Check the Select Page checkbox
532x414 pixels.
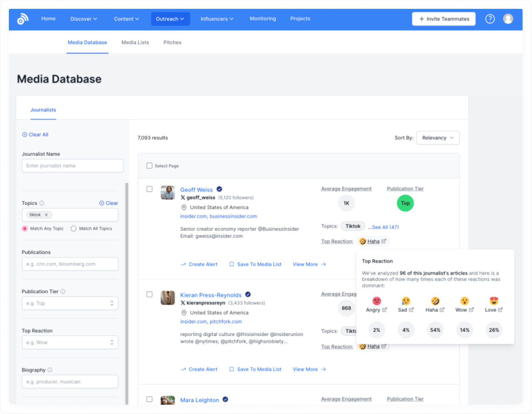pos(149,165)
